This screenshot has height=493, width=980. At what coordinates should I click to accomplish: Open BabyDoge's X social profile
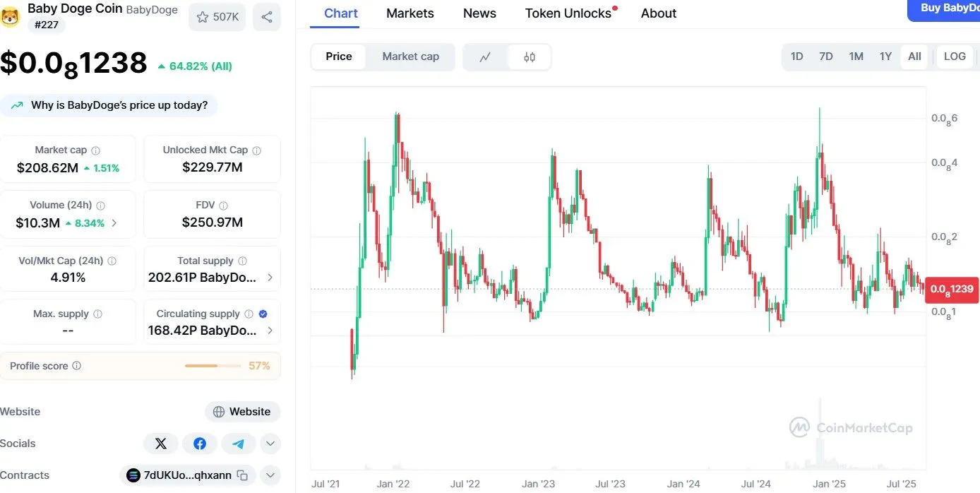click(161, 443)
